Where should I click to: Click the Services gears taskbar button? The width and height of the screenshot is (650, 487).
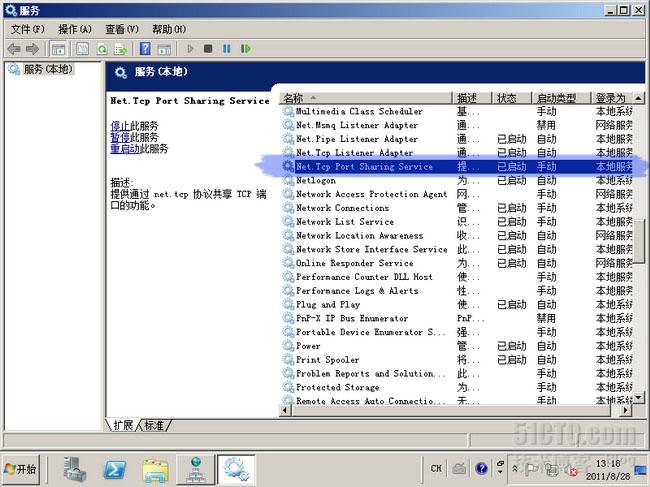(x=236, y=470)
